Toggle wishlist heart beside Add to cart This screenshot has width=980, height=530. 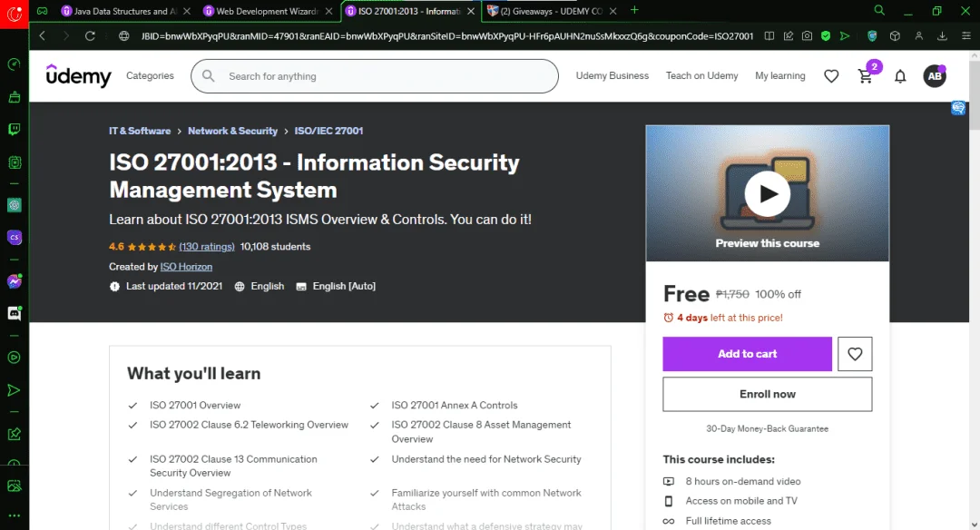855,354
